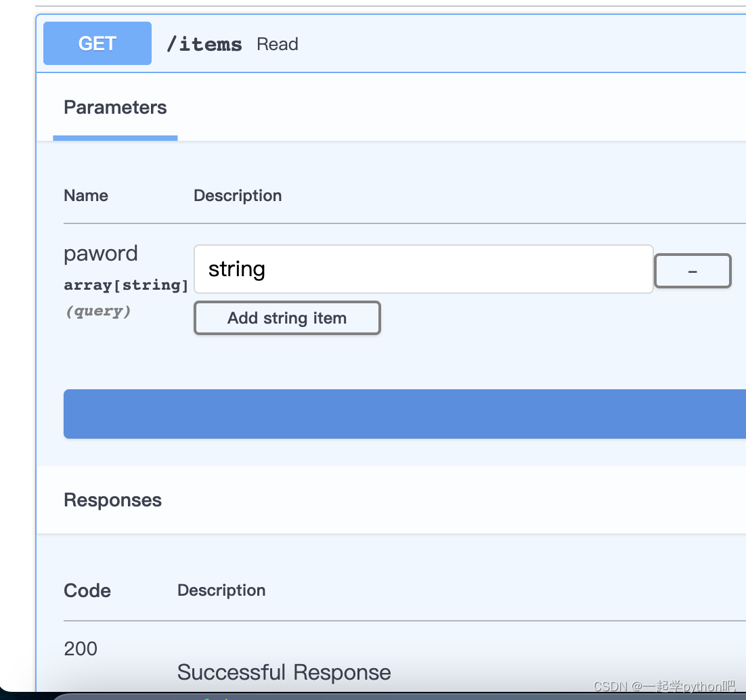Click the blue GET method badge
The width and height of the screenshot is (746, 700).
coord(97,44)
